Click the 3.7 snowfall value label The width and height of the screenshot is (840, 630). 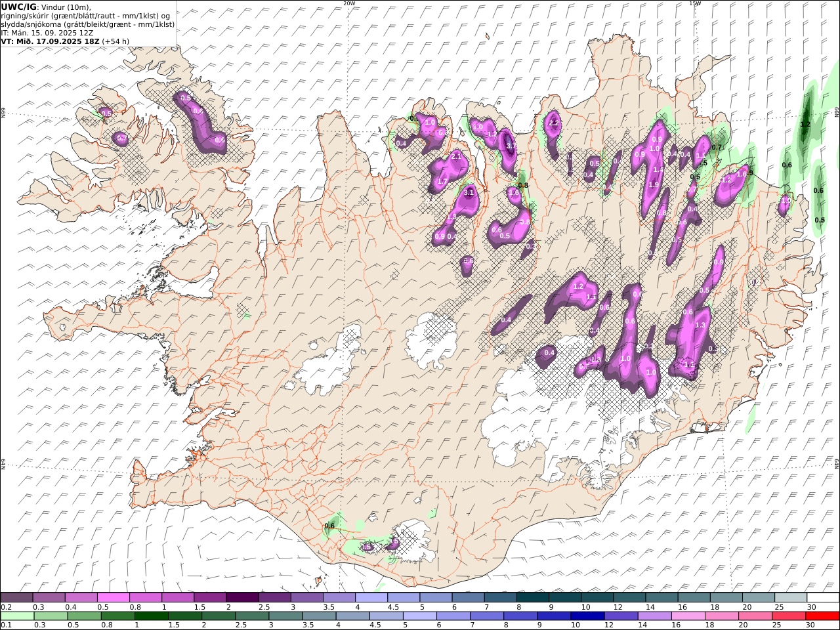(510, 145)
